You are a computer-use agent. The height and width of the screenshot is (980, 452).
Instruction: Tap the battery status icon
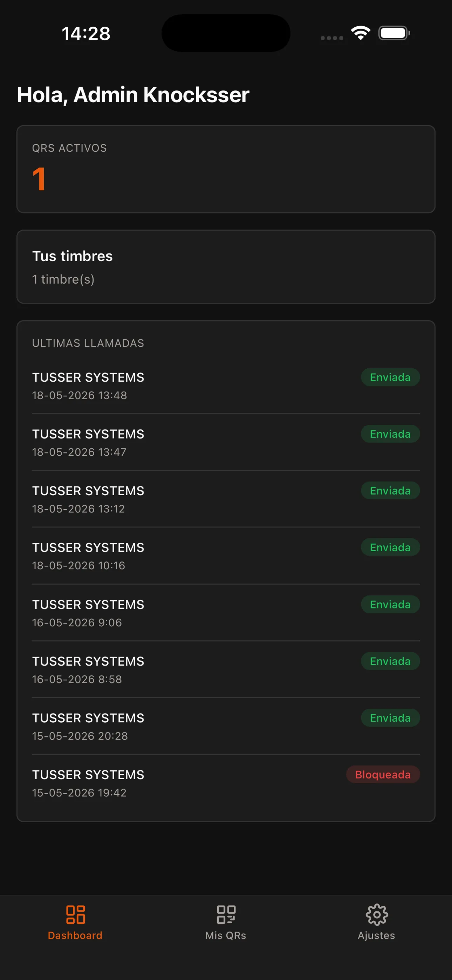tap(394, 33)
